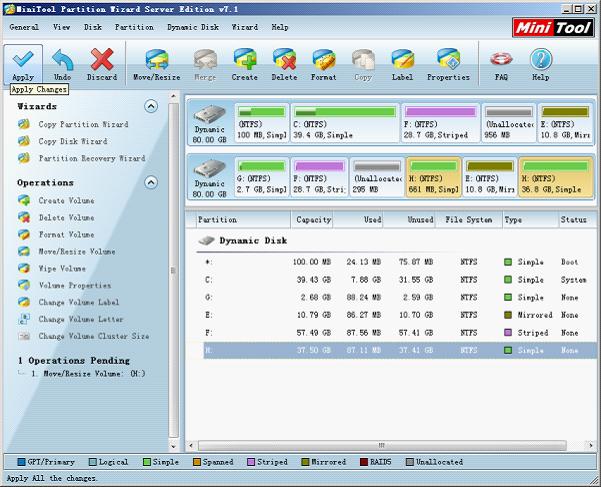This screenshot has height=487, width=601.
Task: Select H: 661 MB Simple block in disk map
Action: [x=434, y=177]
